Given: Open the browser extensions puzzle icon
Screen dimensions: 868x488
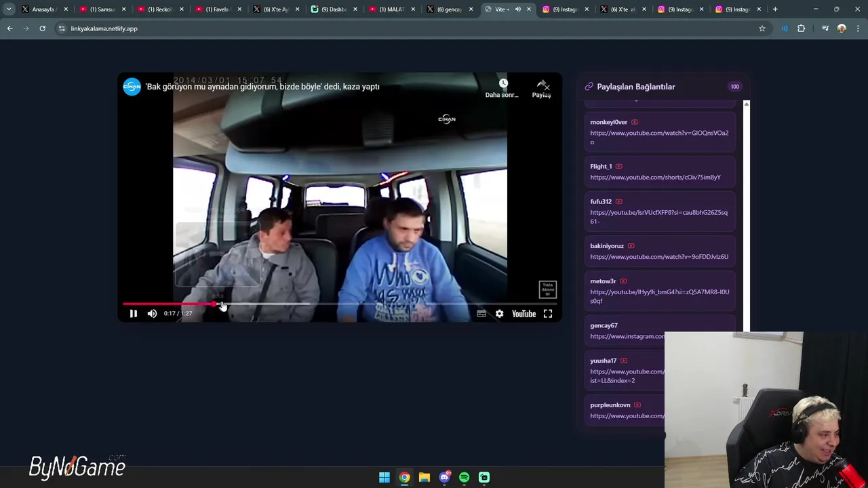Looking at the screenshot, I should tap(802, 28).
